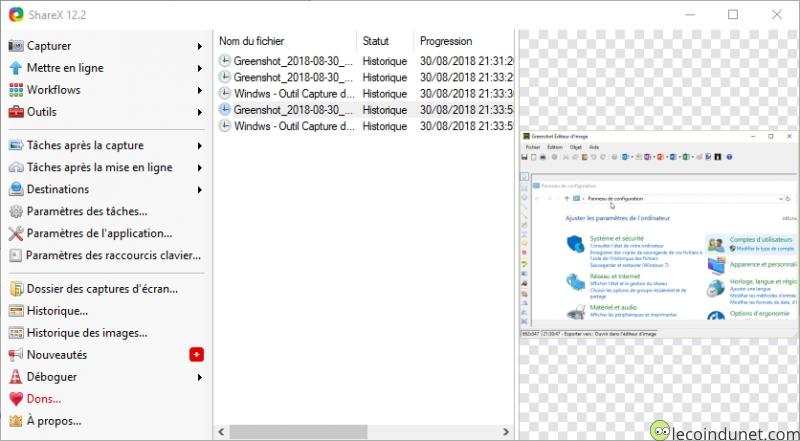This screenshot has height=441, width=800.
Task: Expand the Outils submenu arrow
Action: 200,112
